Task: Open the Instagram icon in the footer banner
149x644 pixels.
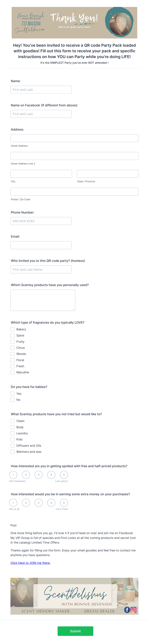Action: coord(133,610)
